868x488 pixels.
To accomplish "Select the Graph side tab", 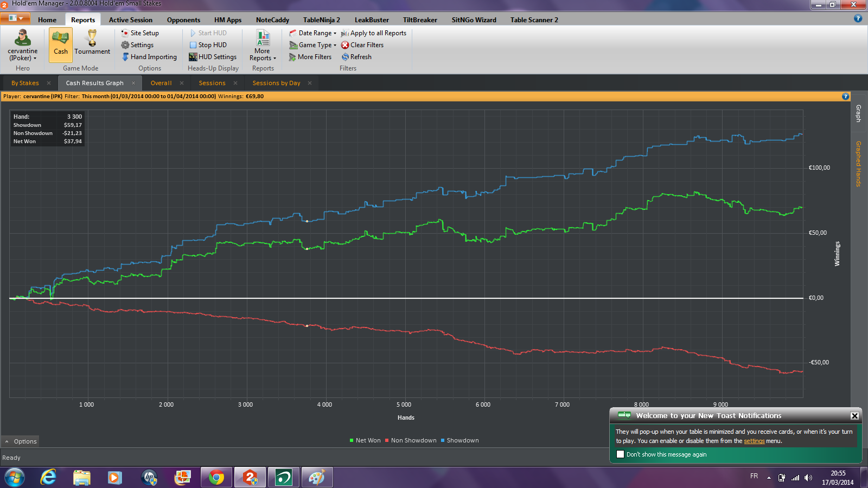I will [858, 113].
